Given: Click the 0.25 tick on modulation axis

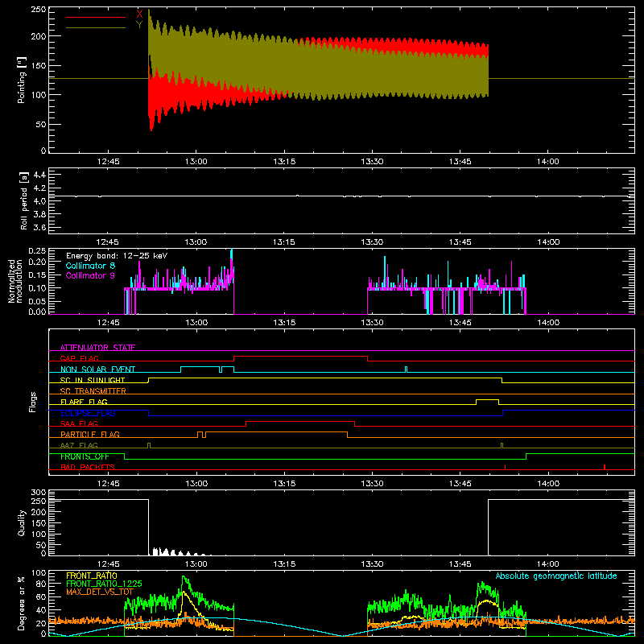Looking at the screenshot, I should 37,251.
